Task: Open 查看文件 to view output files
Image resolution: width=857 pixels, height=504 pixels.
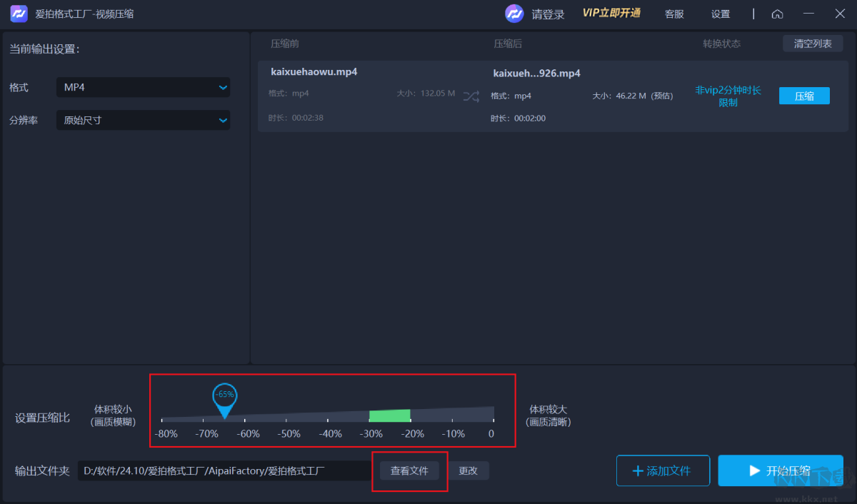Action: tap(409, 470)
